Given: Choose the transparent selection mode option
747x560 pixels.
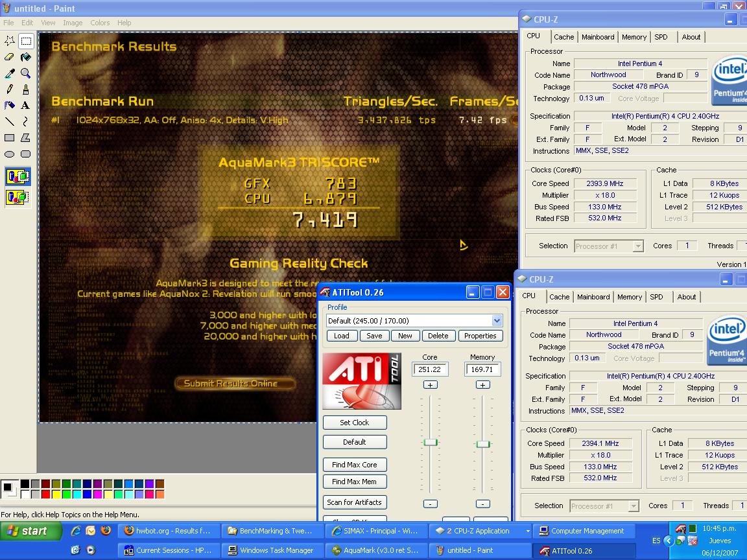Looking at the screenshot, I should click(18, 196).
